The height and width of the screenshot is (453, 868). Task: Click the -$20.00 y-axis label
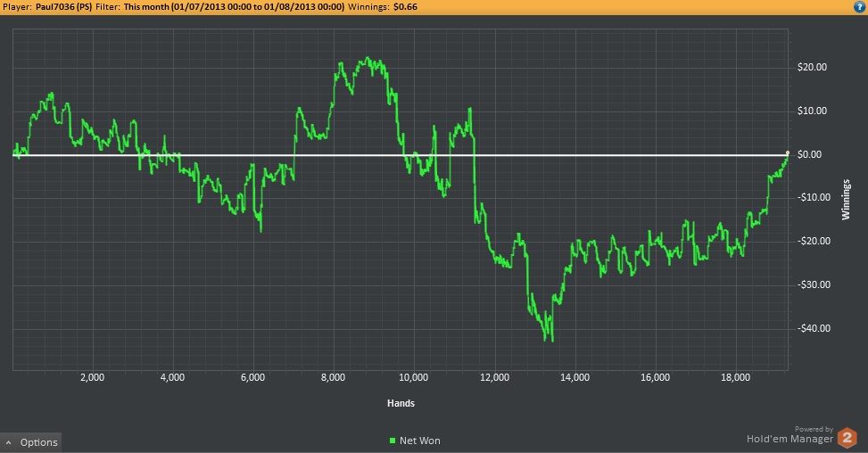click(x=814, y=241)
